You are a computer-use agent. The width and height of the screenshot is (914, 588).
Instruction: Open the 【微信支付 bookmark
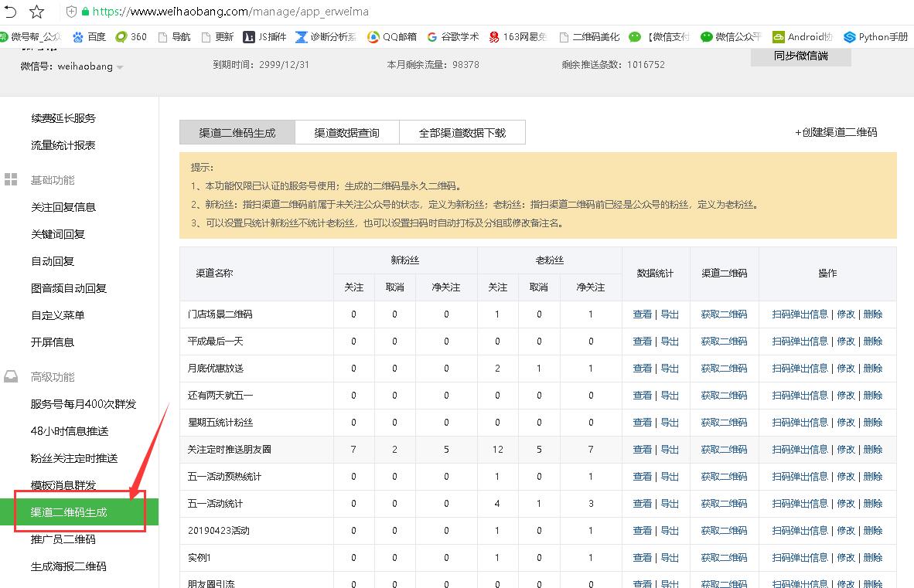point(659,36)
